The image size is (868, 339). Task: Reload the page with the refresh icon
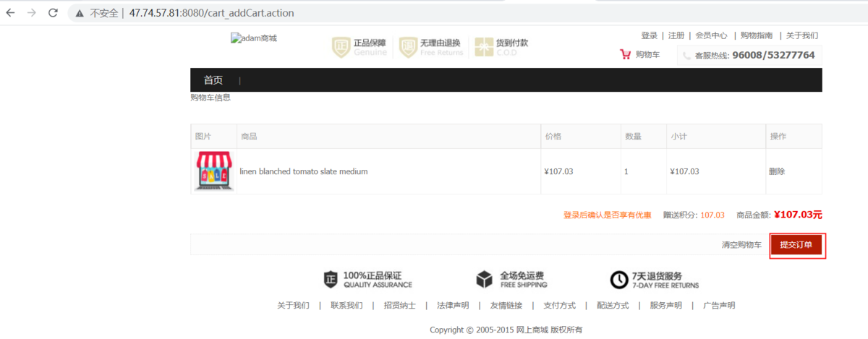click(53, 13)
